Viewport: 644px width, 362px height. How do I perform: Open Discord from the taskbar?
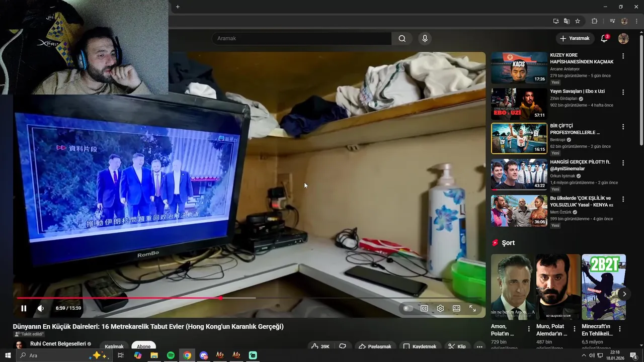tap(204, 355)
